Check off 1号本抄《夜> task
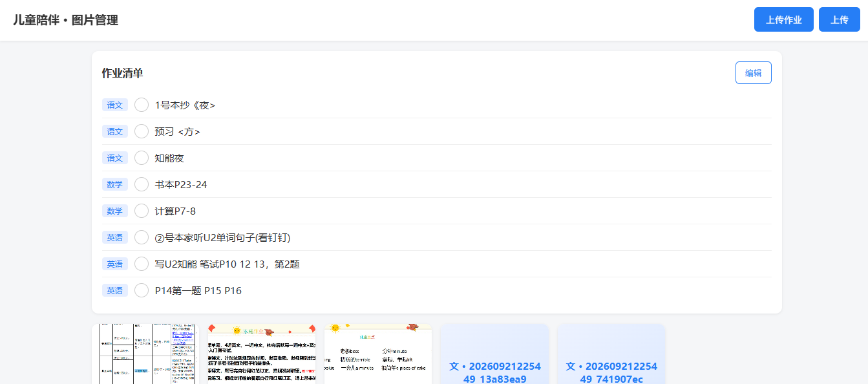The image size is (868, 384). (x=142, y=105)
